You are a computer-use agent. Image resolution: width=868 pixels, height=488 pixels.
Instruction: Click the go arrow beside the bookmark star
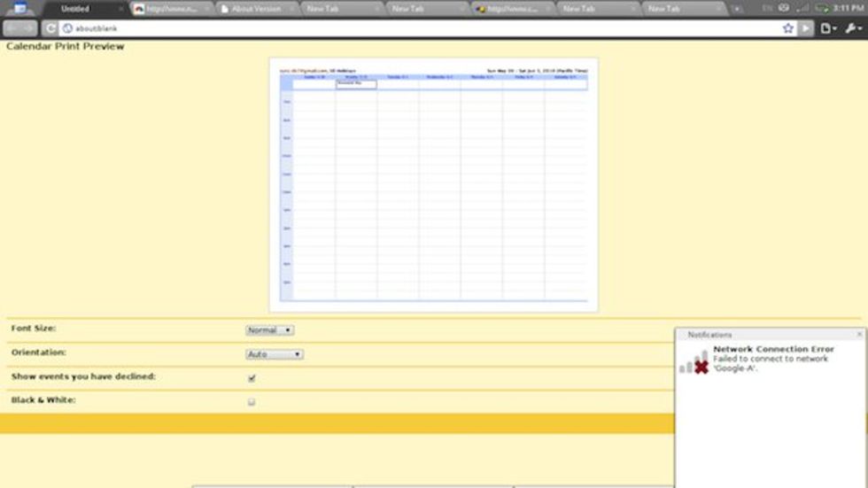pyautogui.click(x=806, y=28)
